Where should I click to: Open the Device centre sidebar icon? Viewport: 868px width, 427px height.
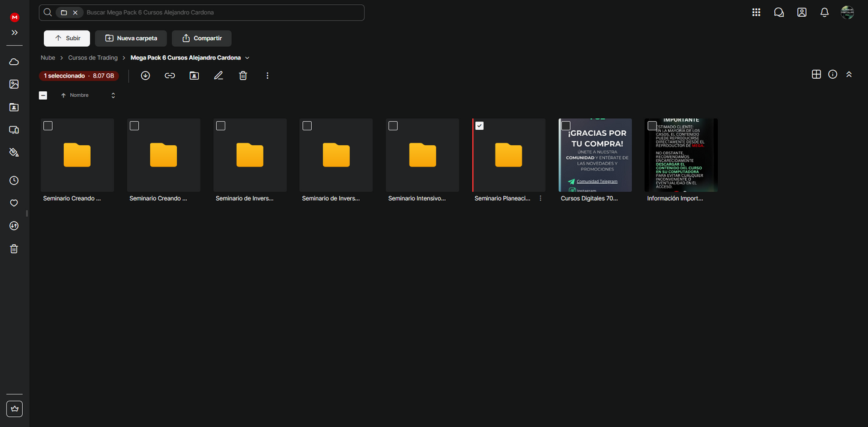(14, 130)
